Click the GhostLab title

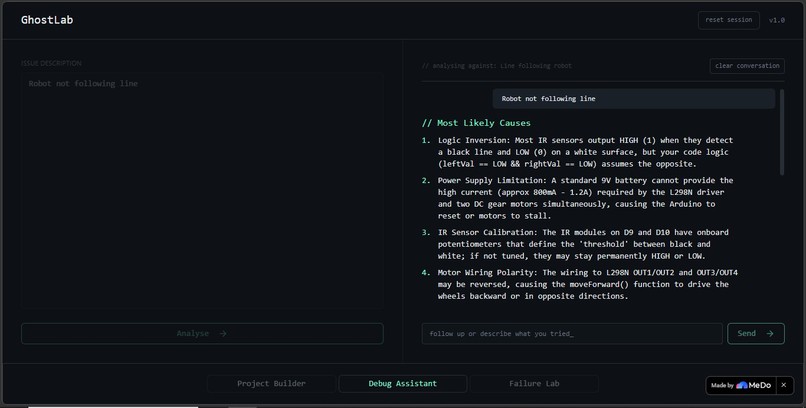pyautogui.click(x=47, y=20)
